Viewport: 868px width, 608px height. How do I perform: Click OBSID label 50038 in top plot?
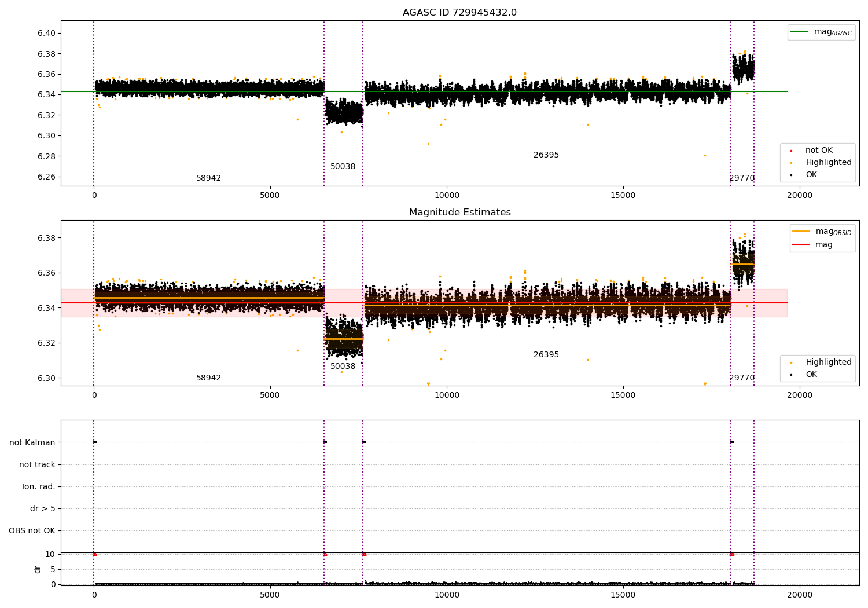click(343, 167)
